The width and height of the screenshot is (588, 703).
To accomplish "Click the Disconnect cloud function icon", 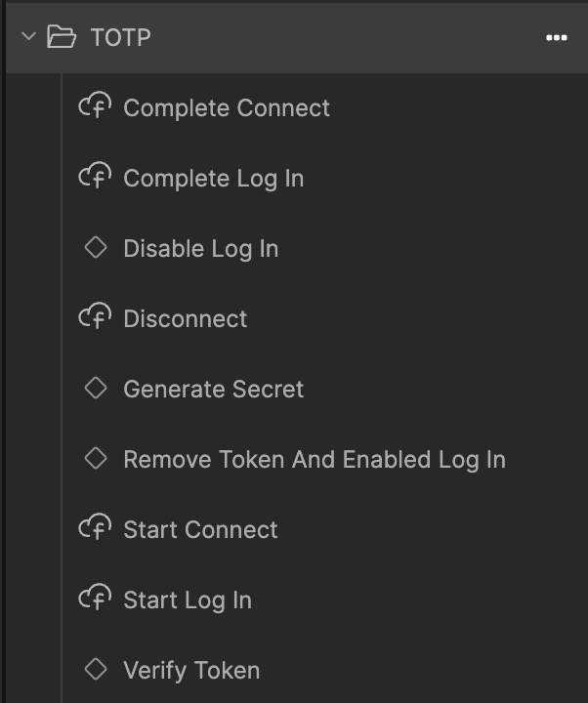I will [95, 317].
